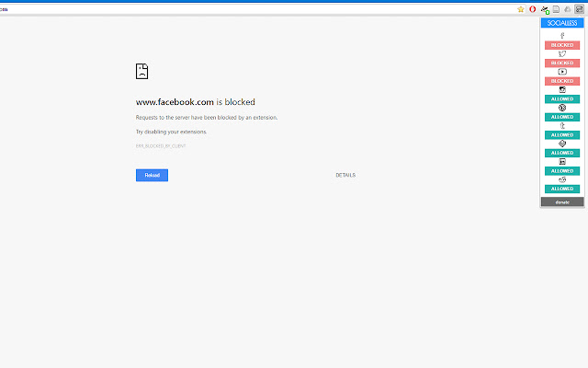Click the blue Reload button

[152, 176]
